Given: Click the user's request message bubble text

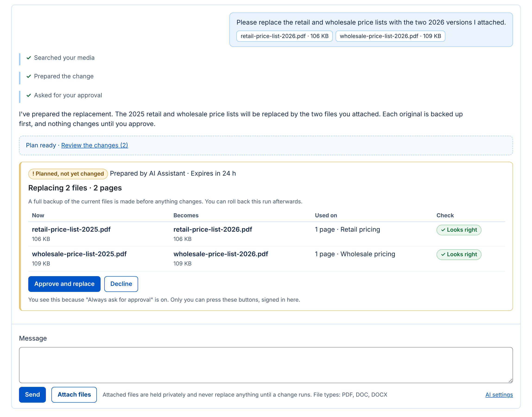Looking at the screenshot, I should click(x=371, y=22).
